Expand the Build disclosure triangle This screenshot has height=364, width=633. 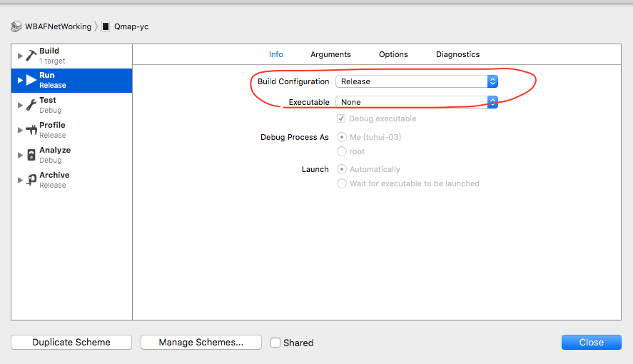(x=20, y=56)
